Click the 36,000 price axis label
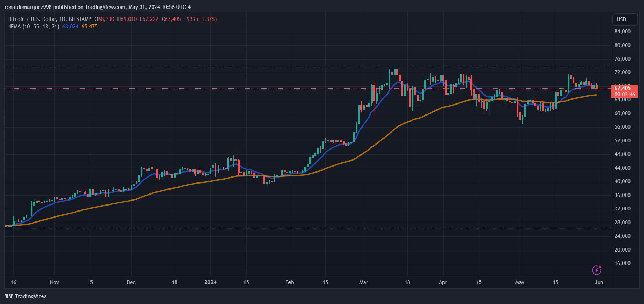The width and height of the screenshot is (644, 304). 622,195
